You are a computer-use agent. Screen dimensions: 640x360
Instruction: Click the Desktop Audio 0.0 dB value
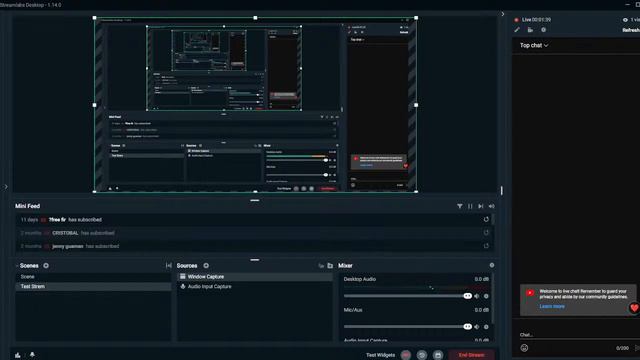482,279
